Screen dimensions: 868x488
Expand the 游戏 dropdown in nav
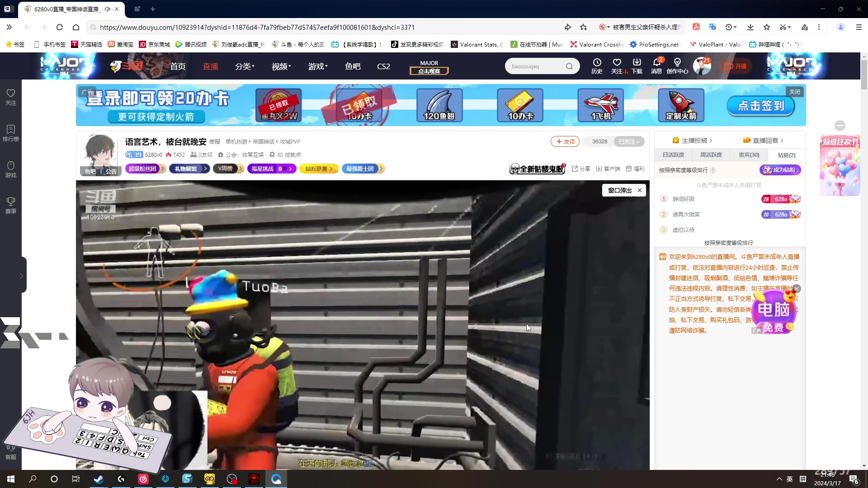[318, 66]
